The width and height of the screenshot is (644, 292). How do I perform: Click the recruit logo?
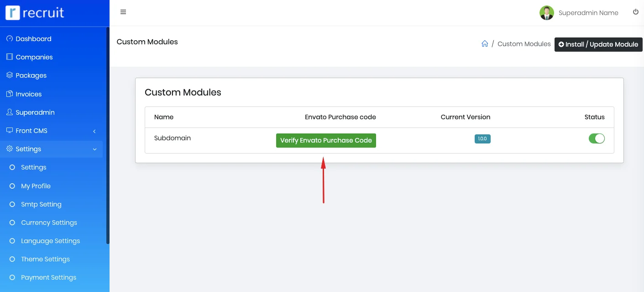pyautogui.click(x=35, y=13)
